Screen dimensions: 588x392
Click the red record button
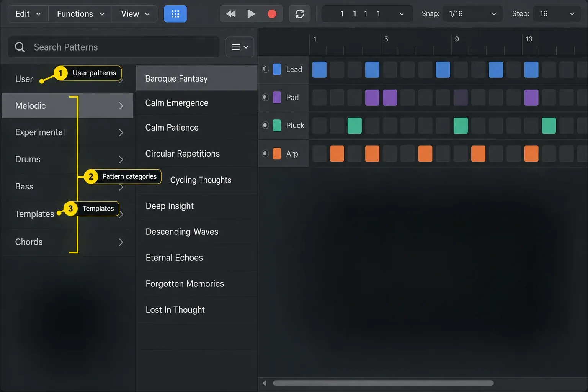(272, 14)
